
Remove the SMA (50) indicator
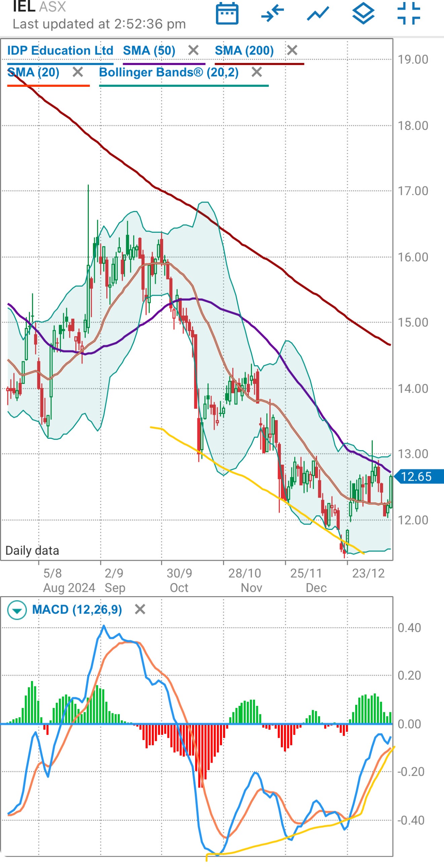[193, 50]
